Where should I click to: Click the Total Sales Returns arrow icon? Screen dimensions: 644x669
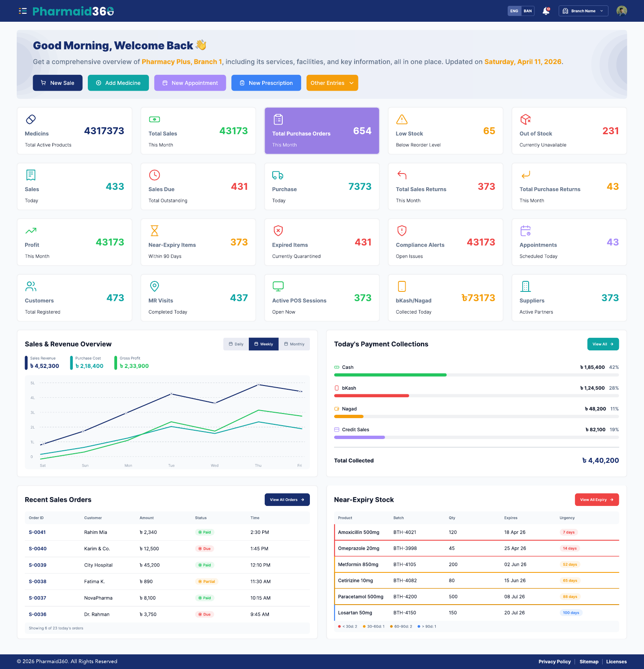402,175
